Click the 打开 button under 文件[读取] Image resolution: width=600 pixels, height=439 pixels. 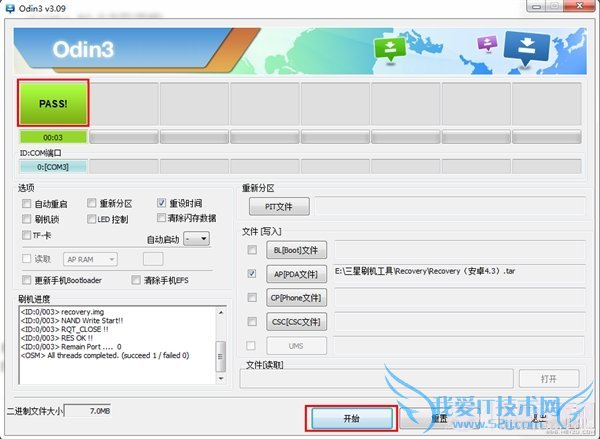549,379
